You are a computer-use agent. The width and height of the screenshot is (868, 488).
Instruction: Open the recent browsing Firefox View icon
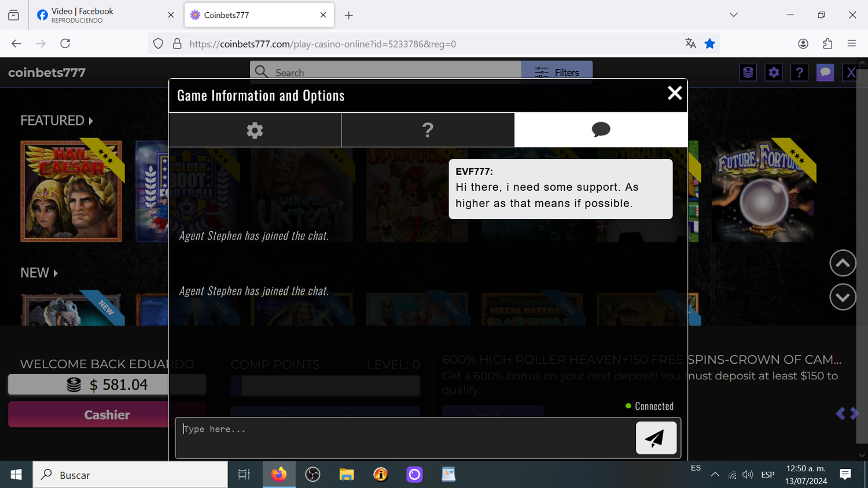pos(13,15)
